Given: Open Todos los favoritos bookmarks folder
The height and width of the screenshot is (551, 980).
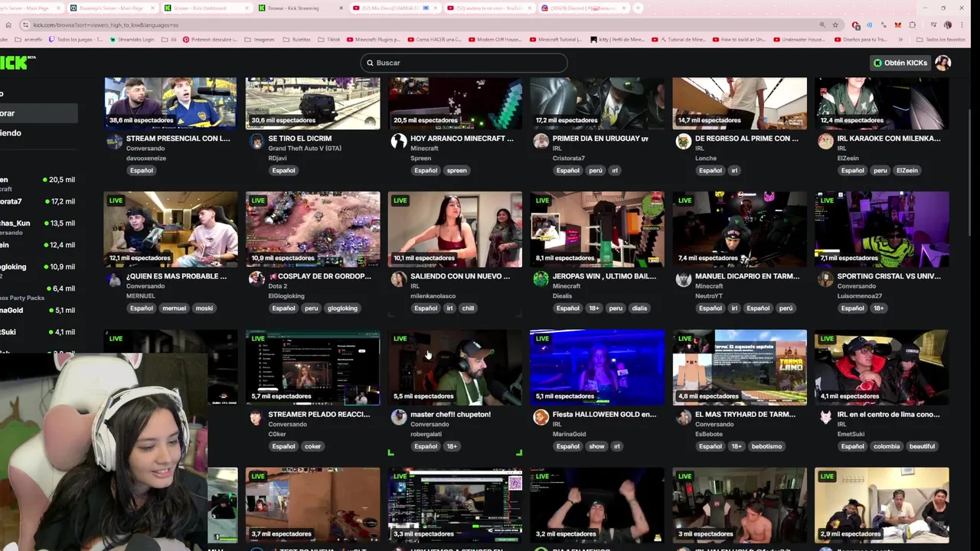Looking at the screenshot, I should click(941, 39).
